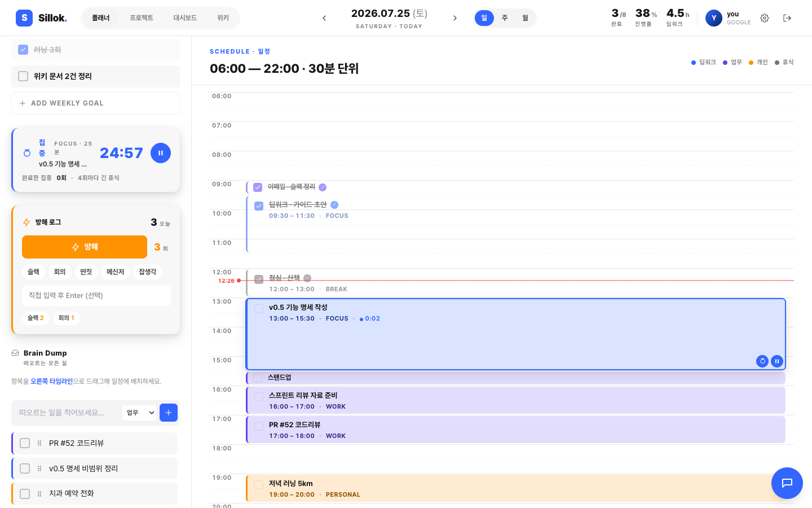812x508 pixels.
Task: Check 저녁 러닝 5km schedule item
Action: [259, 485]
